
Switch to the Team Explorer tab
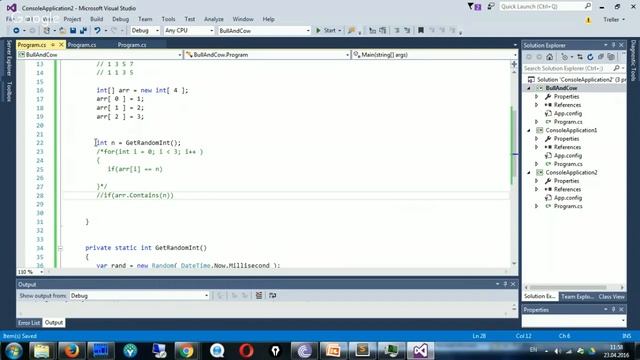[x=578, y=297]
